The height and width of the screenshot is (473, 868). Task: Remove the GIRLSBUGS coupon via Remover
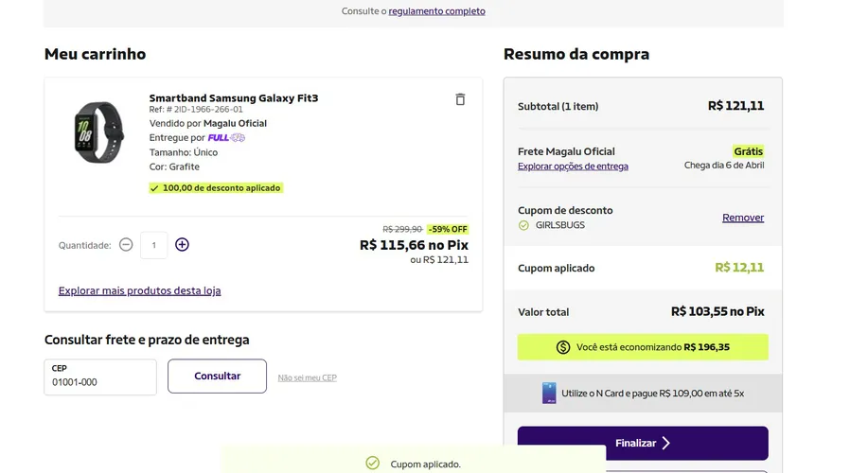point(743,218)
